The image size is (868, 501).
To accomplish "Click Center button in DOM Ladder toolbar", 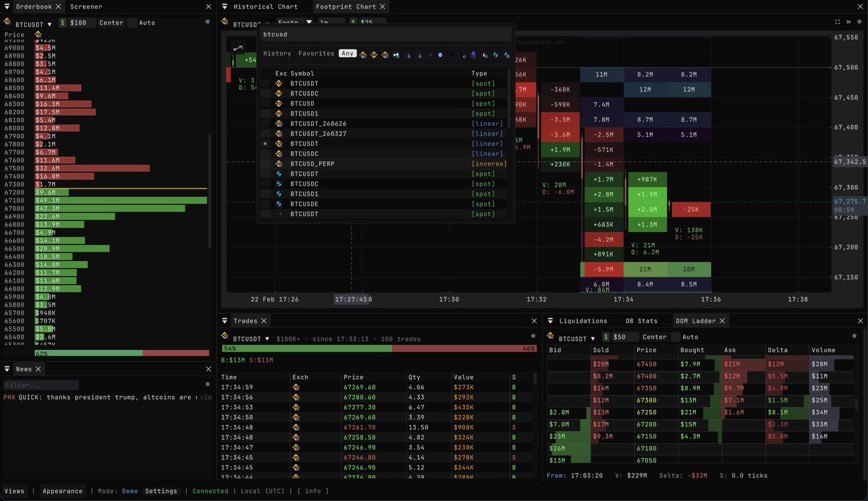I will (655, 337).
